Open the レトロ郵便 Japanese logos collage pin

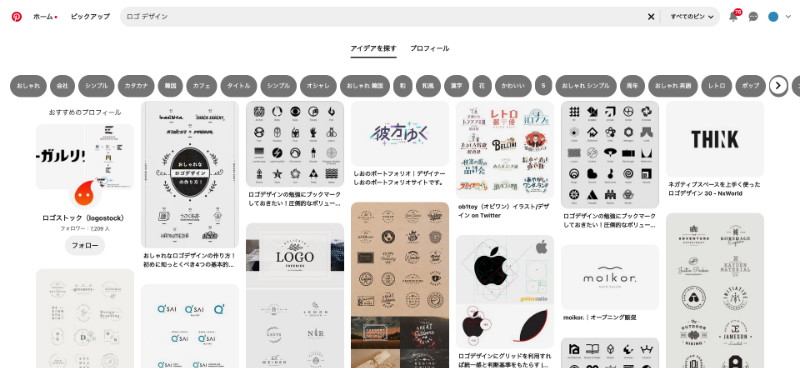tap(505, 150)
